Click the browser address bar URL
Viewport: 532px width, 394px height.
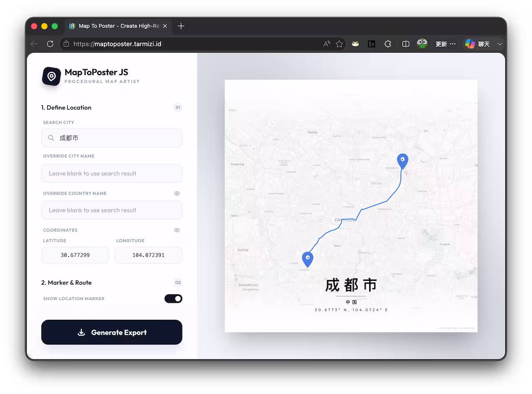[117, 44]
